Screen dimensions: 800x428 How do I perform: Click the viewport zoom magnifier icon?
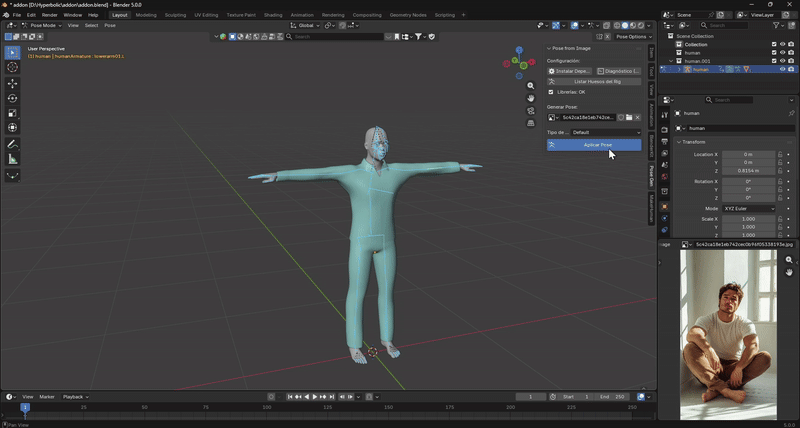[531, 86]
